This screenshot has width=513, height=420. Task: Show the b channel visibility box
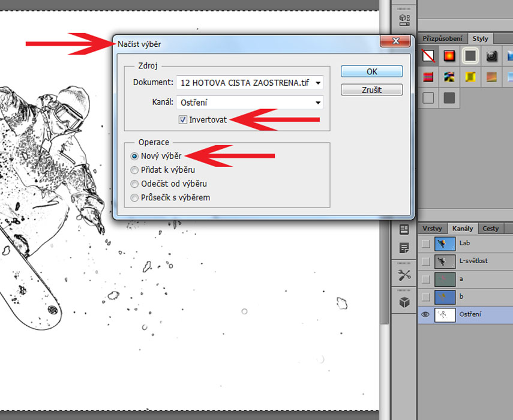click(x=425, y=296)
